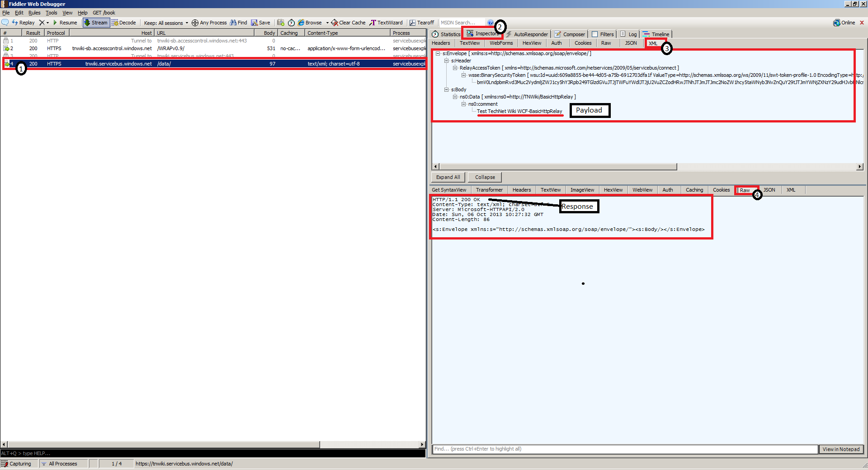The image size is (868, 470).
Task: Collapse the ns0:Data node
Action: (455, 97)
